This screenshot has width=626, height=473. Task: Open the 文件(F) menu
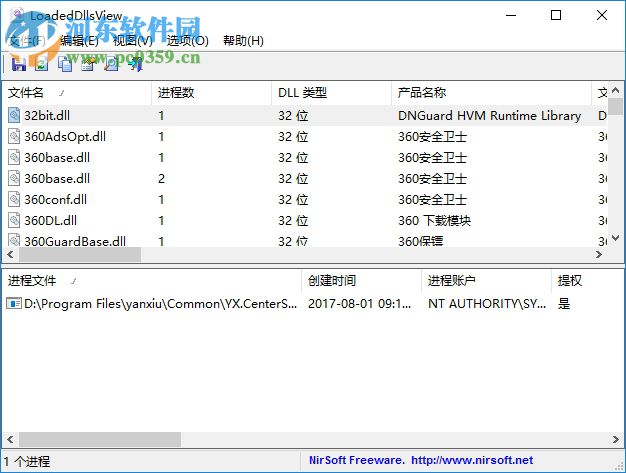[27, 40]
